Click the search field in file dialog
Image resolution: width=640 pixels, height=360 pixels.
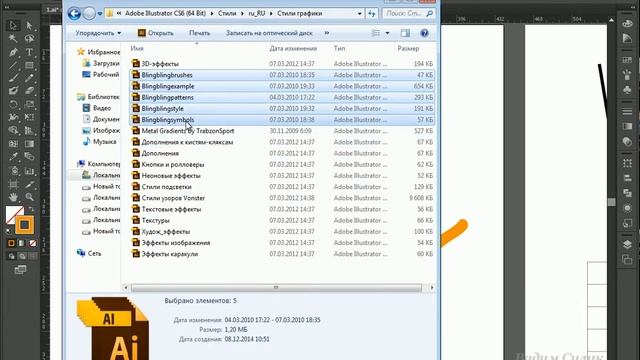click(x=409, y=13)
